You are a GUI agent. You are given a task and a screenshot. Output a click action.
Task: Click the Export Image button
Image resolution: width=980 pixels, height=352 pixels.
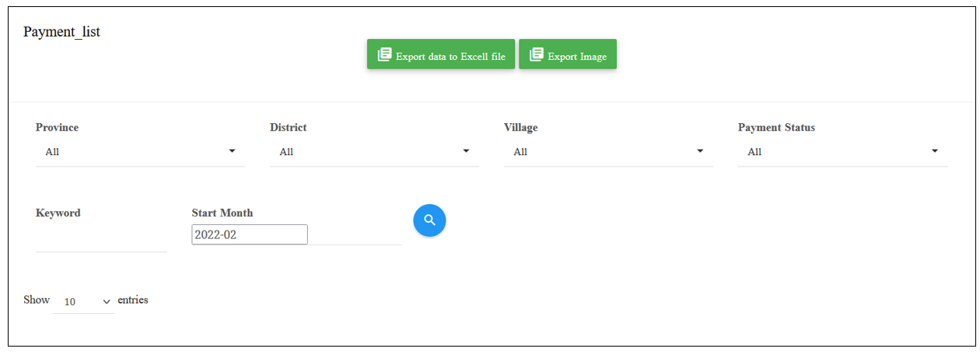[568, 55]
